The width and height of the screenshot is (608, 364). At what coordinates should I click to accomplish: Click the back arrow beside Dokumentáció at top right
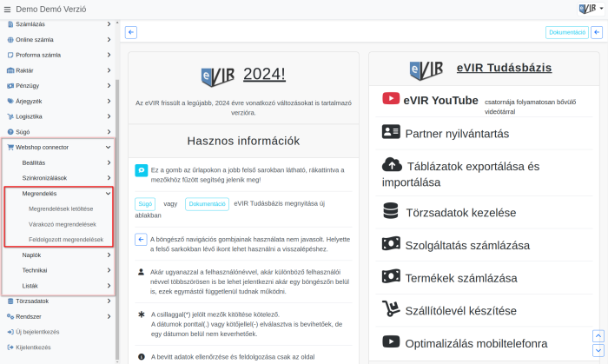pyautogui.click(x=597, y=32)
